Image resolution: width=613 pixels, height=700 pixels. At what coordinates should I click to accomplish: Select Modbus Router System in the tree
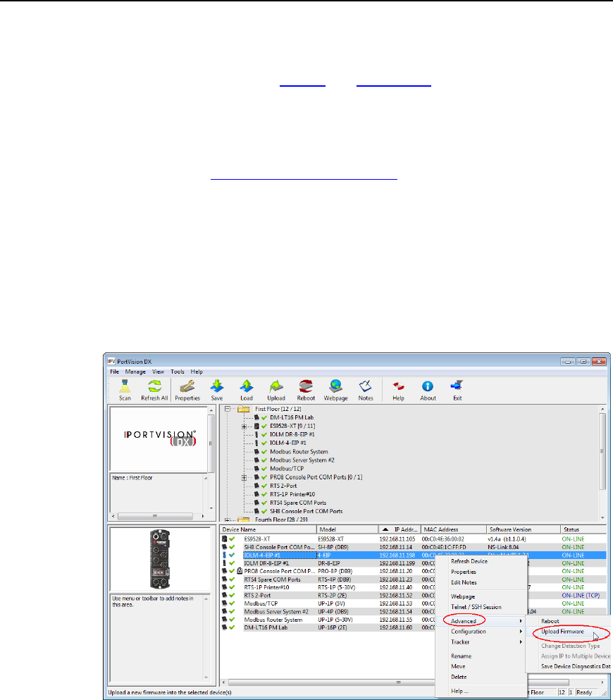tap(299, 452)
